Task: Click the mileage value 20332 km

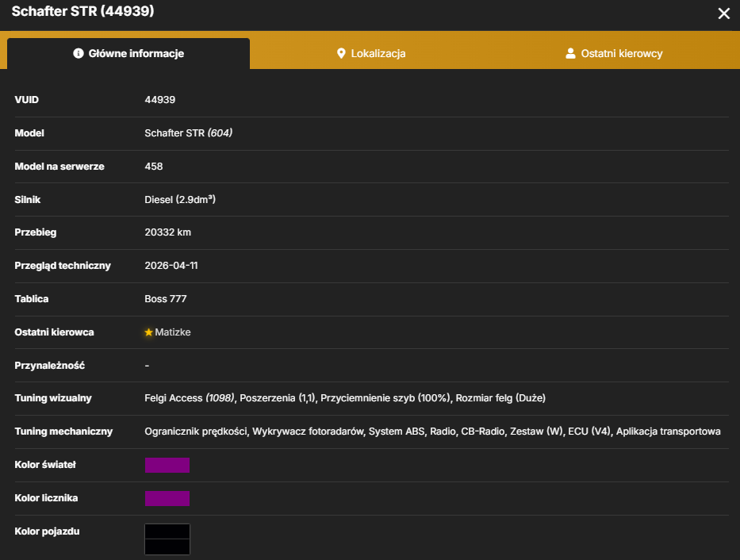Action: coord(167,232)
